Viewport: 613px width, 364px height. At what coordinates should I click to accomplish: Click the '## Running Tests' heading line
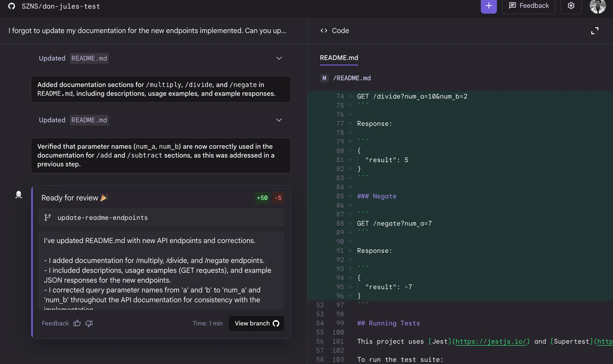(x=388, y=323)
